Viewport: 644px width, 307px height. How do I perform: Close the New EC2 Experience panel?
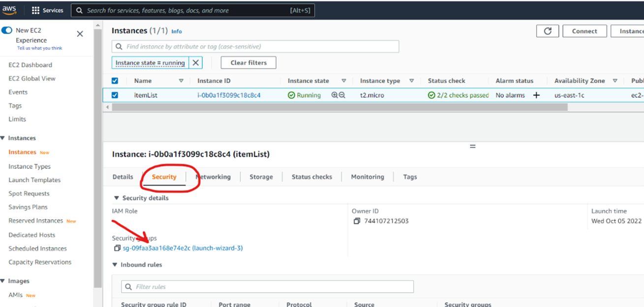coord(80,34)
